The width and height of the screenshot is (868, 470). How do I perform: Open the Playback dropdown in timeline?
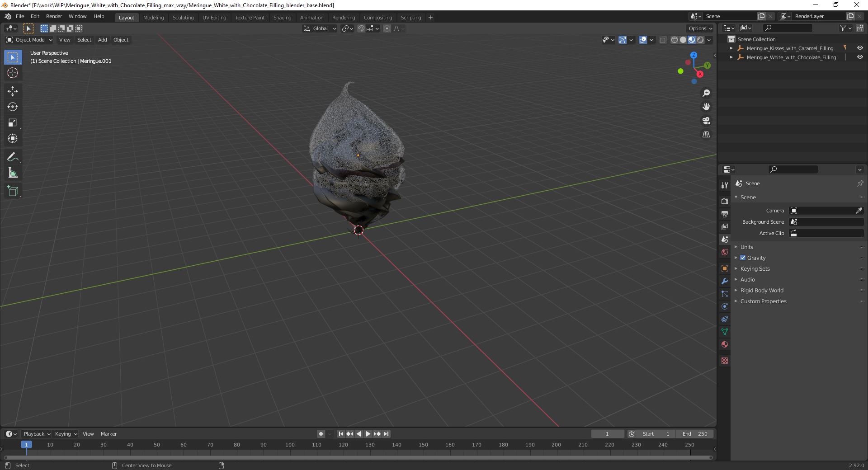(36, 434)
